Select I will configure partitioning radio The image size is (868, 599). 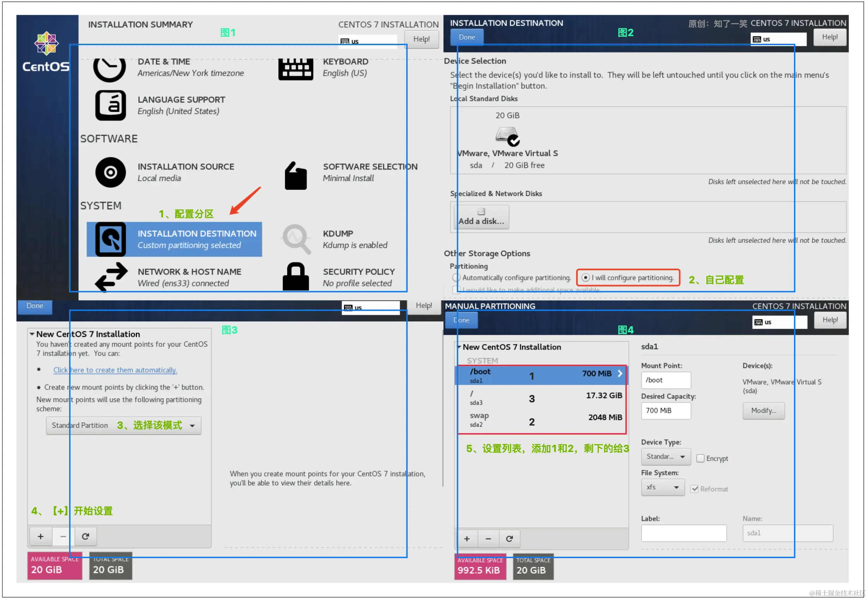click(x=586, y=278)
